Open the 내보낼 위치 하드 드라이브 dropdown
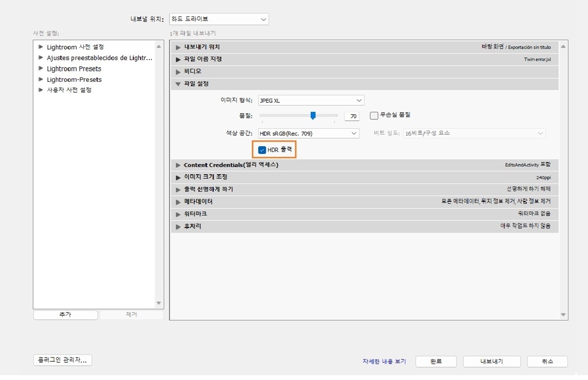Viewport: 588px width, 380px height. coord(219,19)
